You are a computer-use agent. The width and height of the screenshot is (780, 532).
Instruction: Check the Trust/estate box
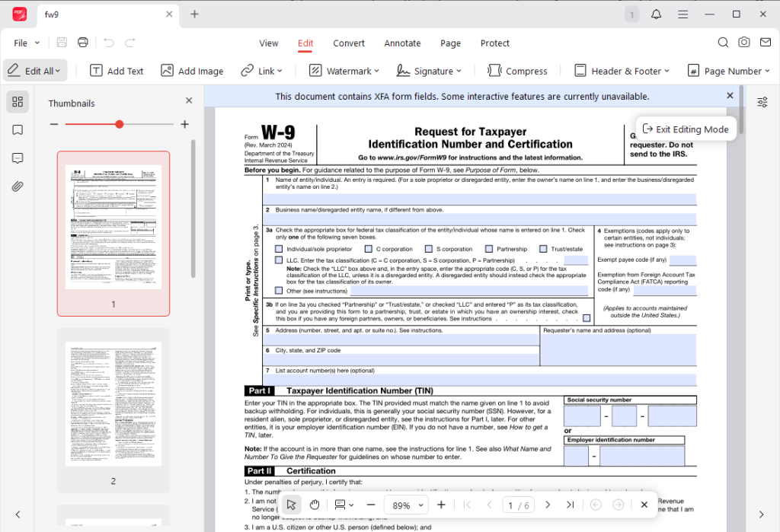click(x=543, y=249)
